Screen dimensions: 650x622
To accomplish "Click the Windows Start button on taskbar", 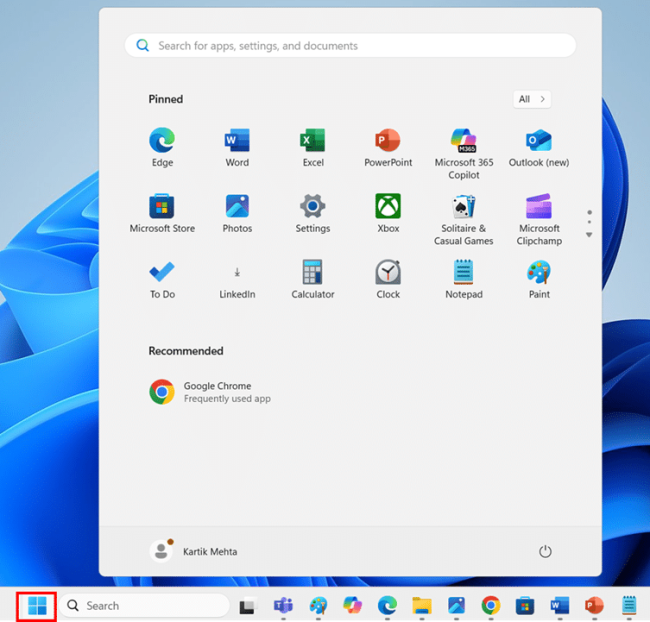I will point(37,606).
